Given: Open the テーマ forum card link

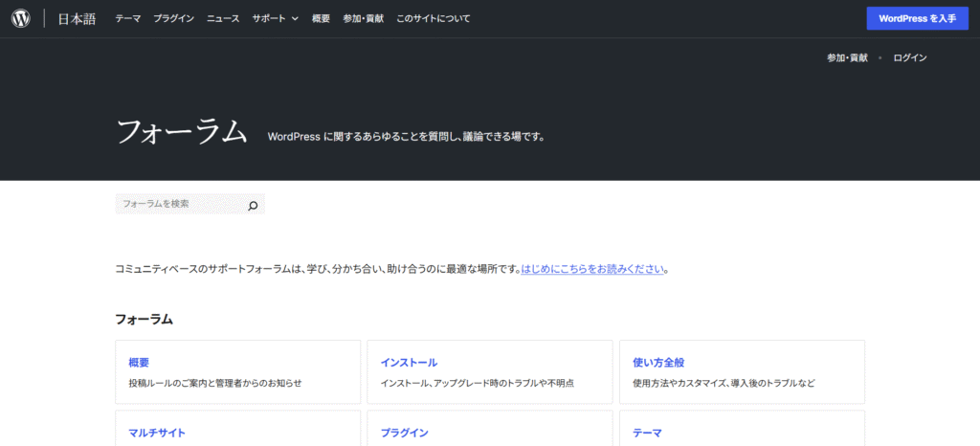Looking at the screenshot, I should point(647,433).
